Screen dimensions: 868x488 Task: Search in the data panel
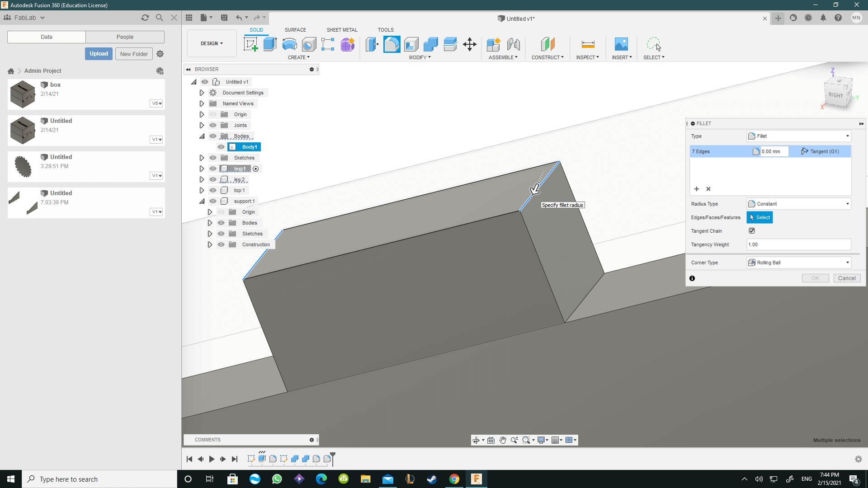click(x=159, y=18)
